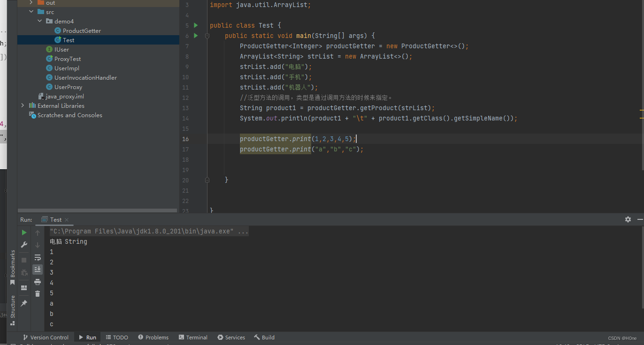Collapse the demo4 package
This screenshot has height=345, width=644.
(39, 21)
